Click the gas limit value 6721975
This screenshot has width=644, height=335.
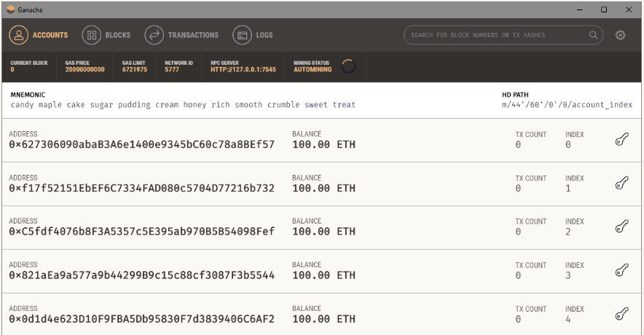tap(134, 69)
